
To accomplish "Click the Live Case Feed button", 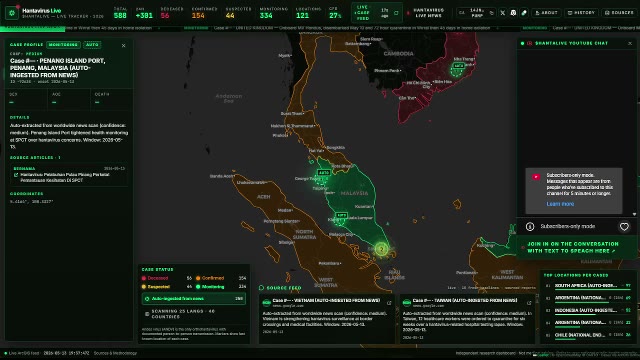I will coord(377,13).
